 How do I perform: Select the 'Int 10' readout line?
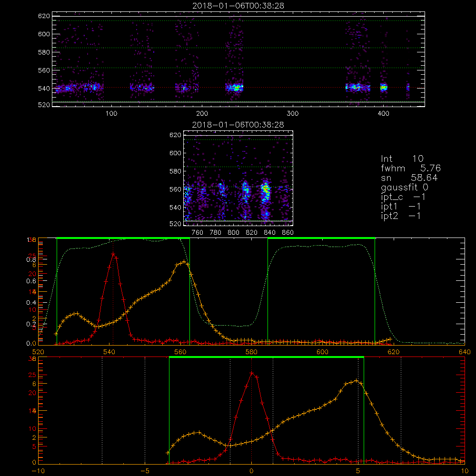point(402,159)
